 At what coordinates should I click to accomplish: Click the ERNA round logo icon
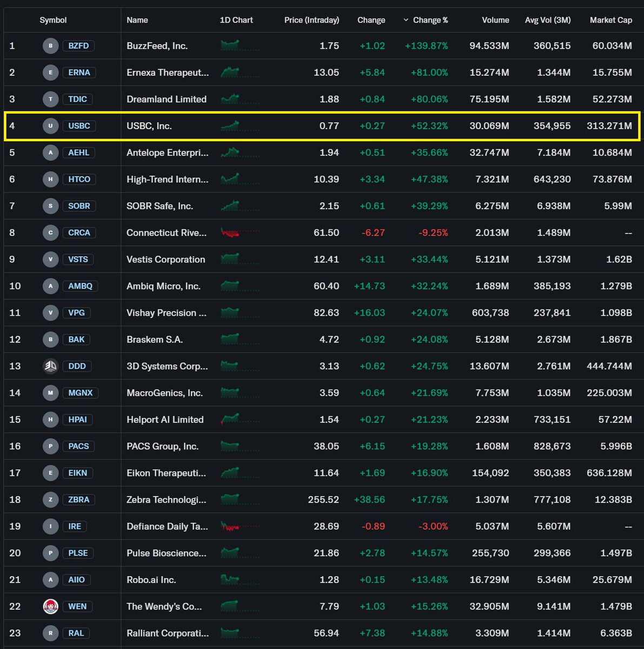(51, 72)
